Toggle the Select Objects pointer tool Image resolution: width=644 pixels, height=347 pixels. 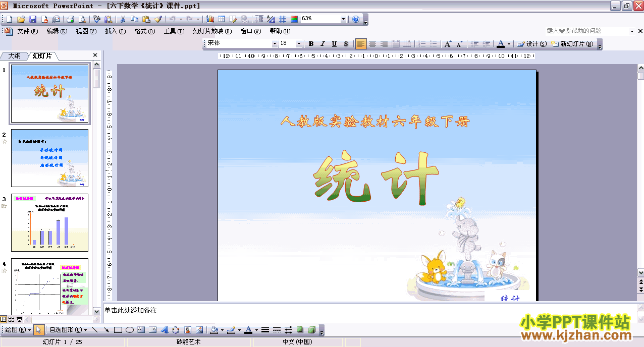(x=40, y=330)
